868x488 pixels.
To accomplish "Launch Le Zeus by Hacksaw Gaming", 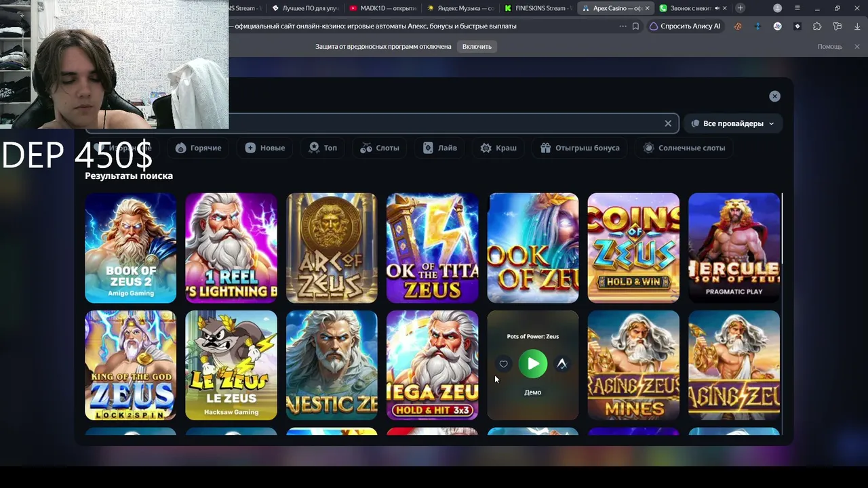I will 231,365.
